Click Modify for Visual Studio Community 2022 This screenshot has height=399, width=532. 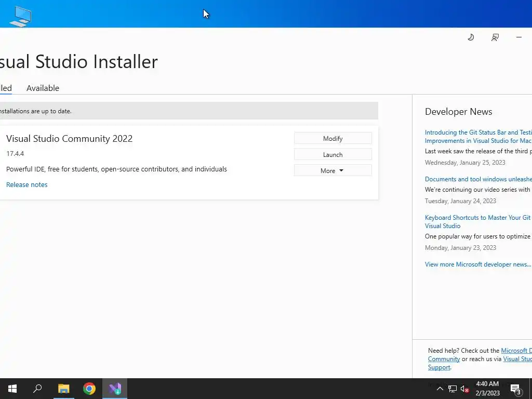[333, 138]
